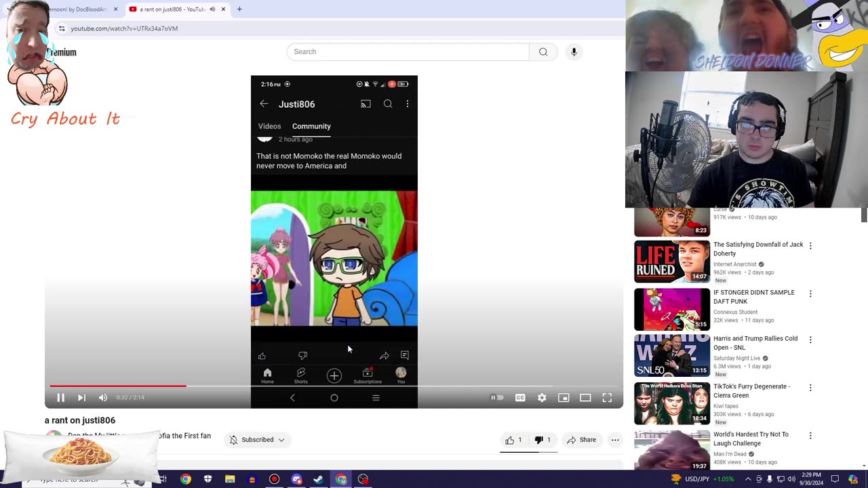Screen dimensions: 868x488
Task: Close the 'a rant on justi806' tab
Action: pos(223,9)
